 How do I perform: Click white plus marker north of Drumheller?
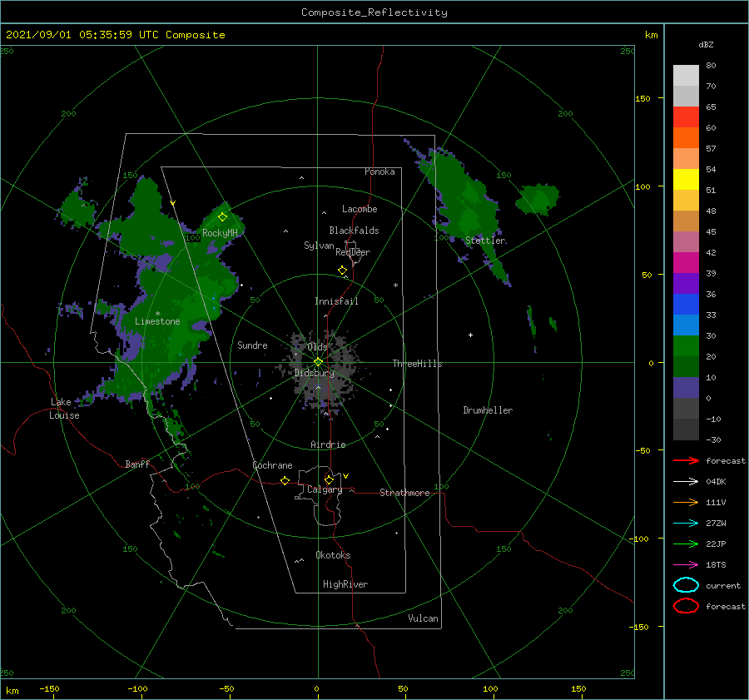(x=470, y=335)
